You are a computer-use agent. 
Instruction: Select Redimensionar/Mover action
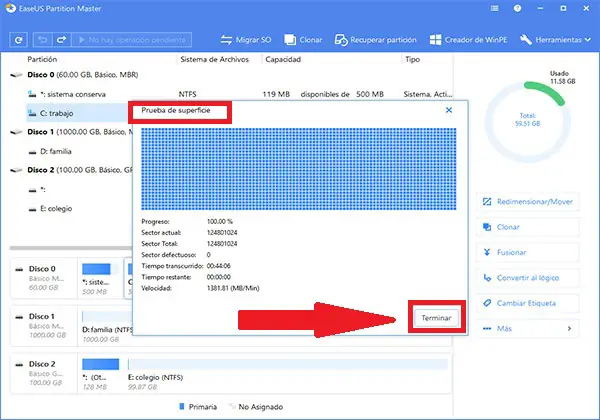[528, 202]
